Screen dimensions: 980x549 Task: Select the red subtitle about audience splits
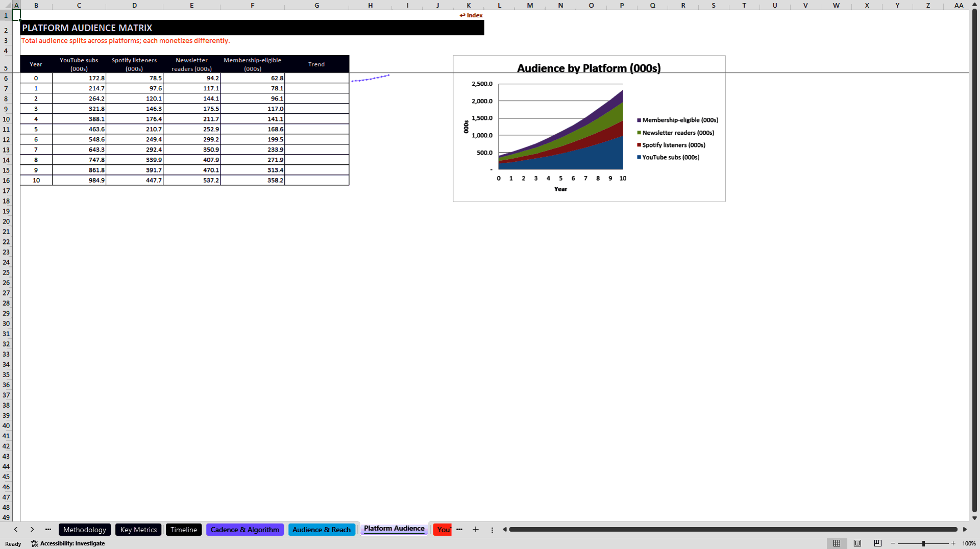tap(126, 41)
